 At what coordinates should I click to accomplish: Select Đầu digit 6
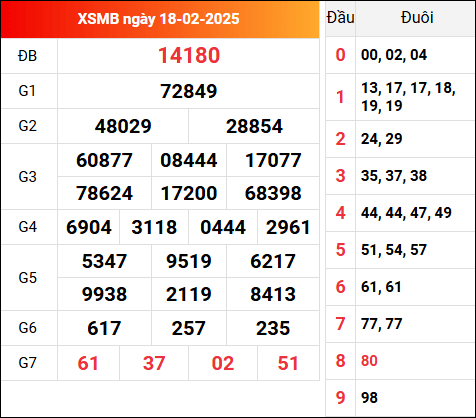340,287
